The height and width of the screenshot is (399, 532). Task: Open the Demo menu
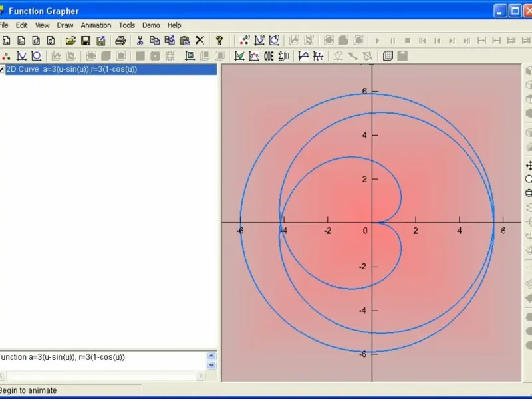coord(151,25)
